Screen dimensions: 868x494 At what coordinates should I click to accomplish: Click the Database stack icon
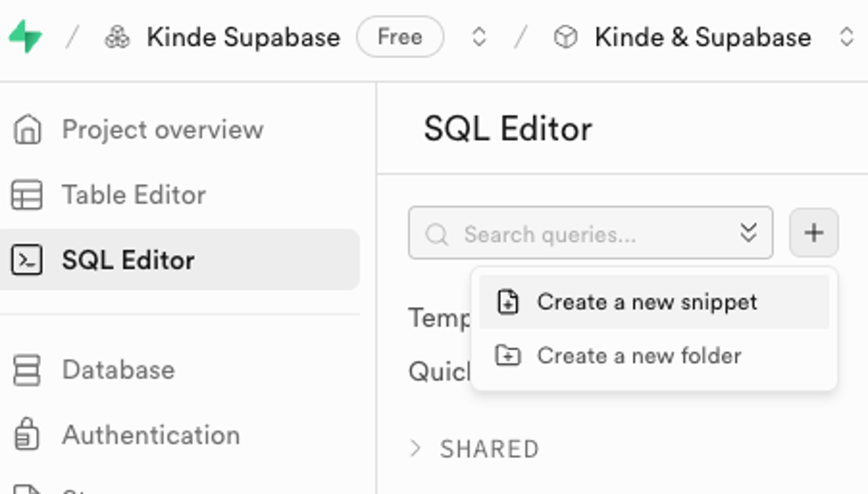point(27,370)
